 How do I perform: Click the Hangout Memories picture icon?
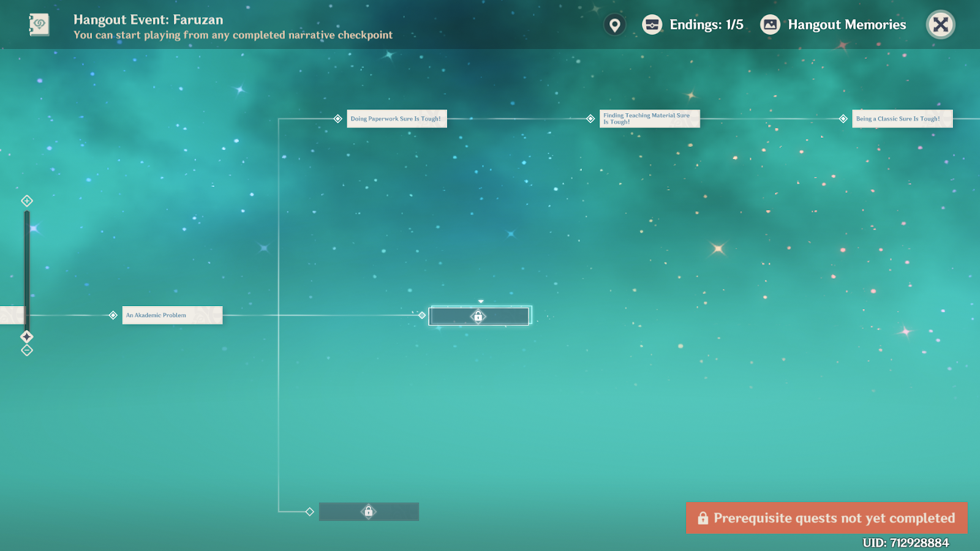tap(770, 24)
